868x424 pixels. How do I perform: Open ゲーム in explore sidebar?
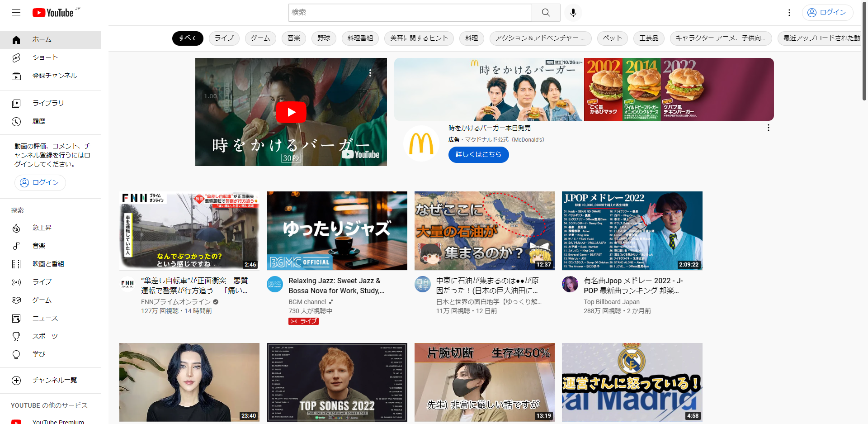click(51, 300)
